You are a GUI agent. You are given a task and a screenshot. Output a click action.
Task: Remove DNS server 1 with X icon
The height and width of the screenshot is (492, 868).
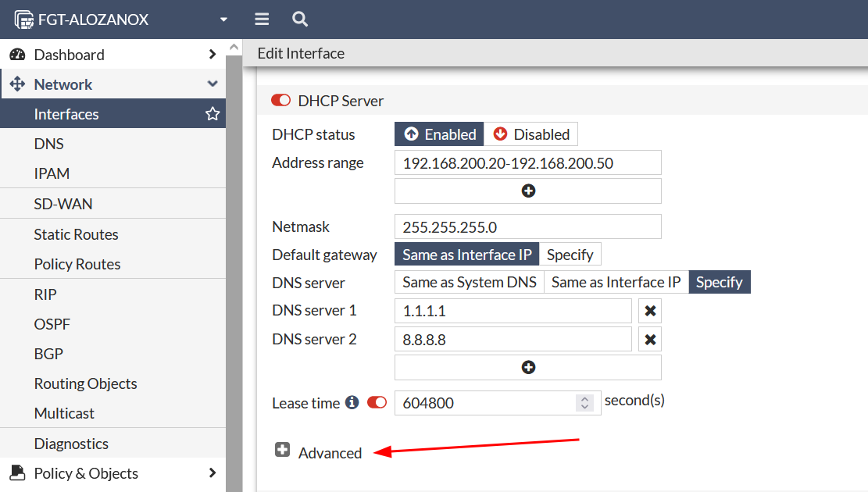click(x=650, y=311)
